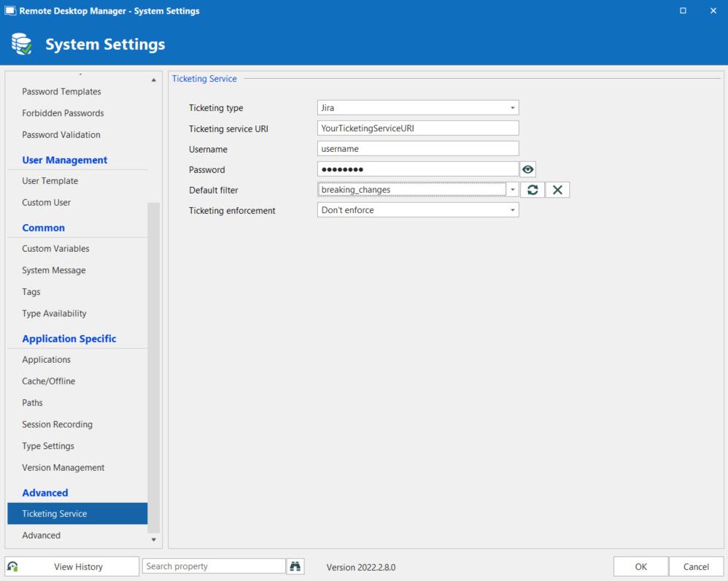This screenshot has height=581, width=728.
Task: Select Password Templates in sidebar
Action: (61, 92)
